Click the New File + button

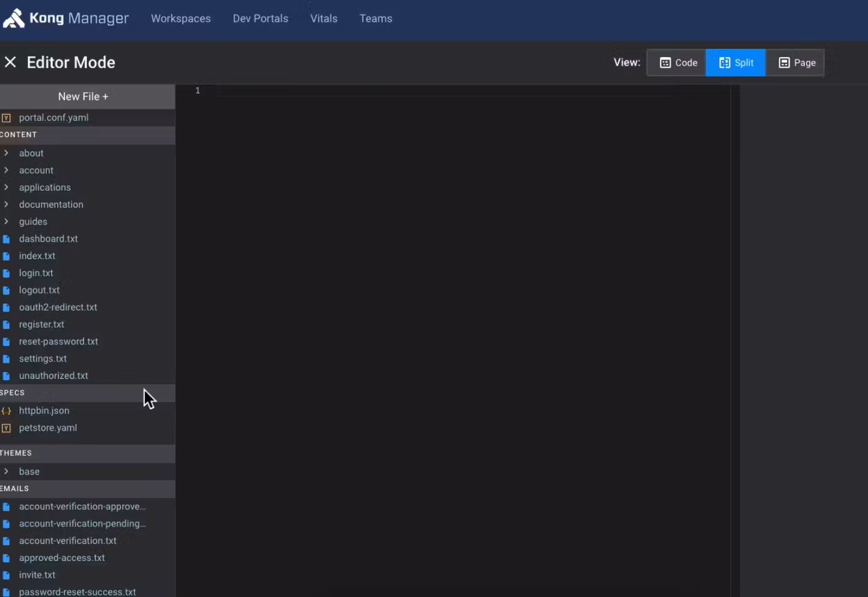83,96
